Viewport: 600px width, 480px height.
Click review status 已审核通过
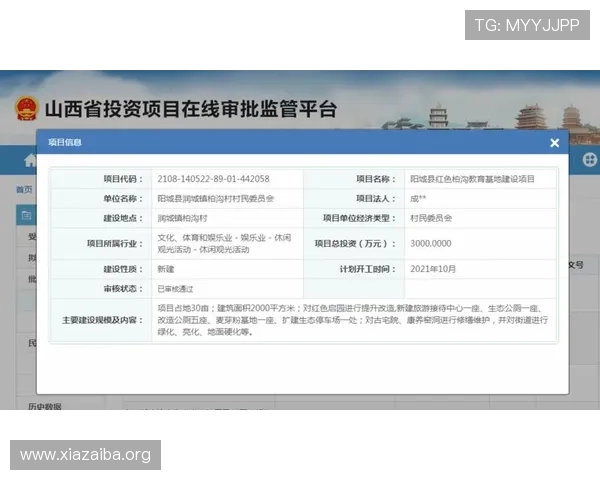tap(175, 289)
